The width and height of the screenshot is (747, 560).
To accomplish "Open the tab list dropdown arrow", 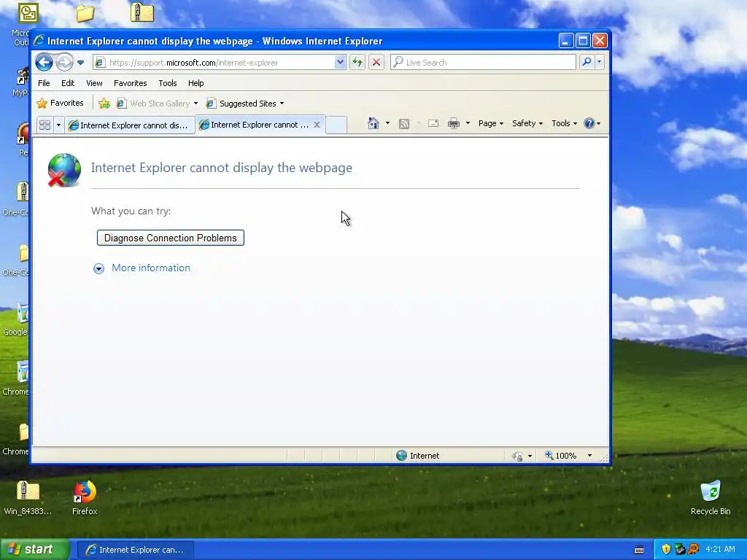I will [58, 125].
